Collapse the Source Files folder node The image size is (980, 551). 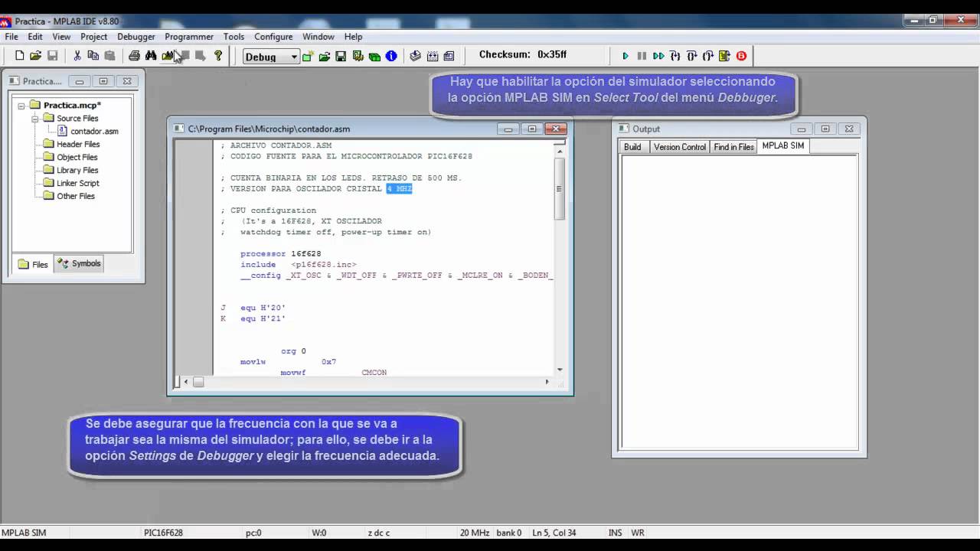(x=35, y=119)
